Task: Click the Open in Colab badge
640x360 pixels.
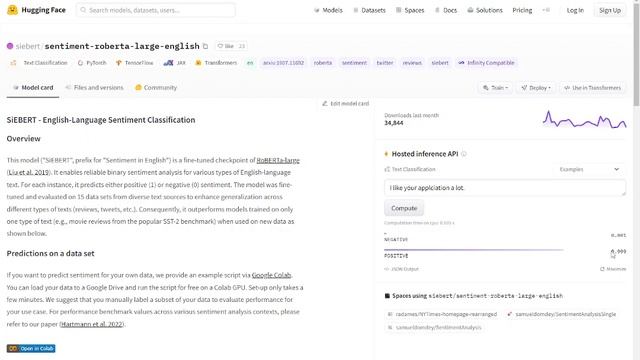Action: 31,349
